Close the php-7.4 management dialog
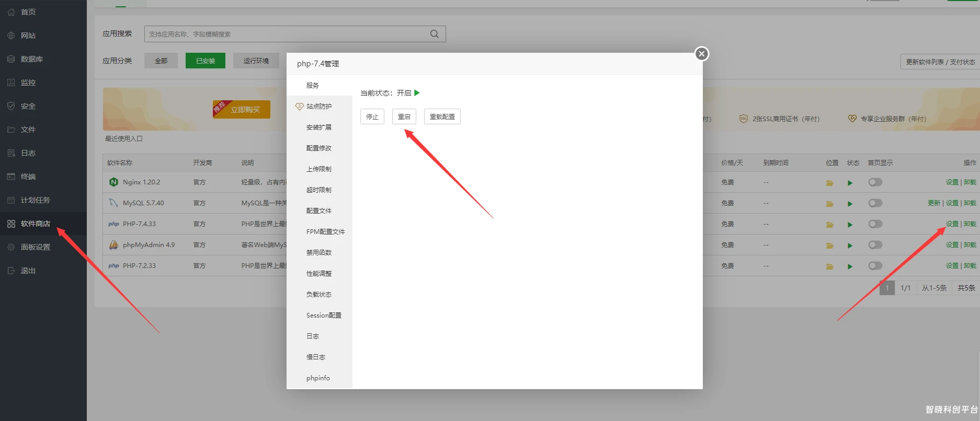The height and width of the screenshot is (421, 980). (701, 54)
